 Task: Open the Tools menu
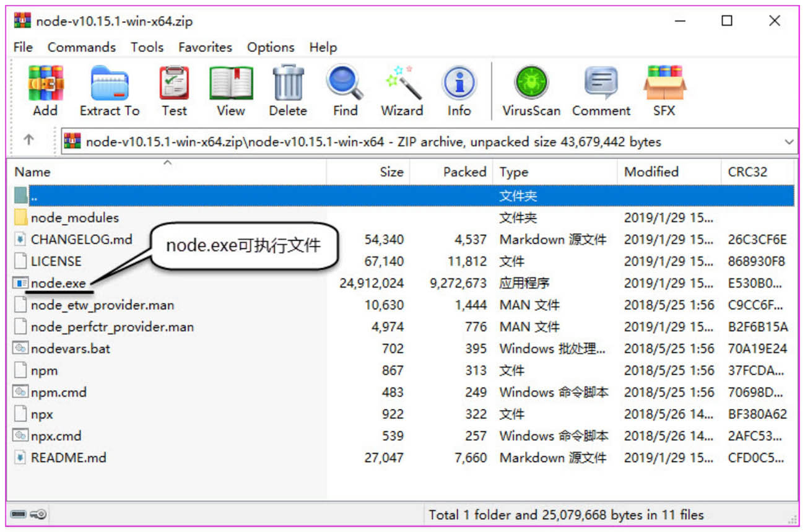tap(147, 47)
